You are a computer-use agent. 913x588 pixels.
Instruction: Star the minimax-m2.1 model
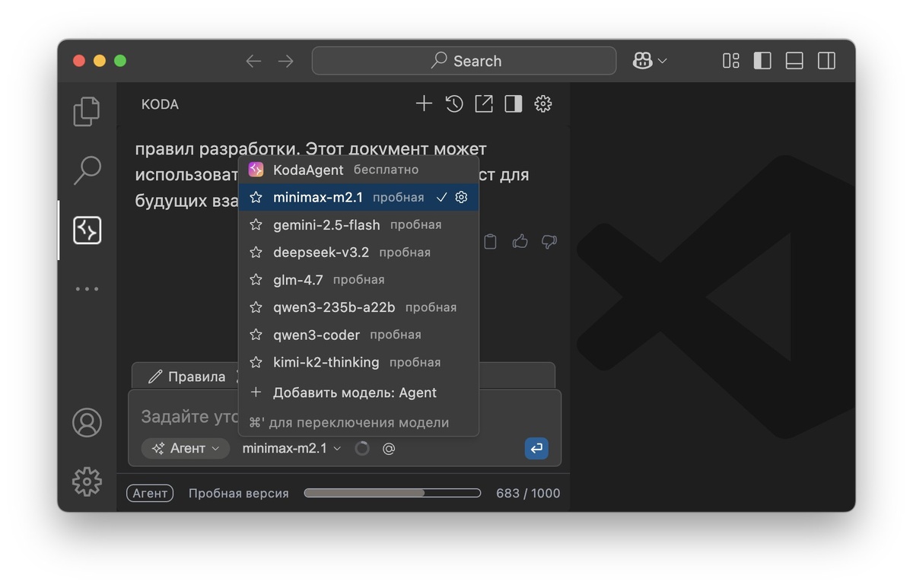(x=256, y=197)
